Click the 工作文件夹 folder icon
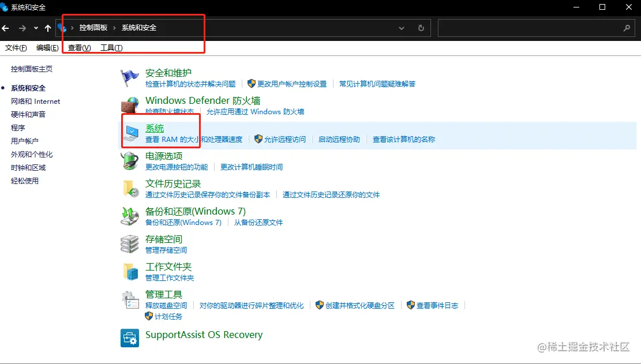This screenshot has height=364, width=641. (x=130, y=272)
